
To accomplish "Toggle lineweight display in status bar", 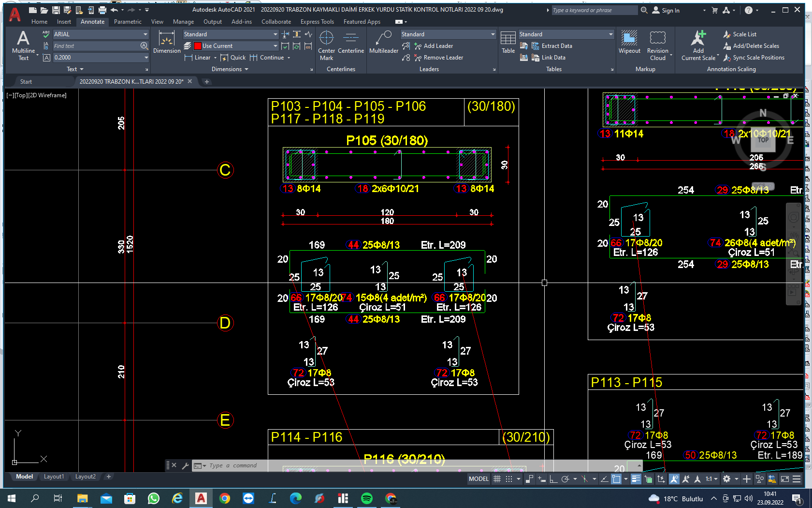I will pyautogui.click(x=636, y=479).
